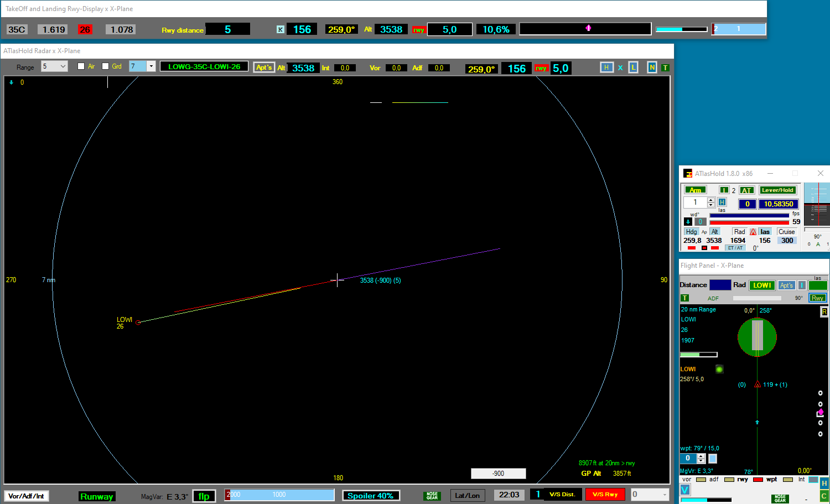This screenshot has width=830, height=504.
Task: Toggle the AT button in ATlasHold
Action: pyautogui.click(x=746, y=190)
